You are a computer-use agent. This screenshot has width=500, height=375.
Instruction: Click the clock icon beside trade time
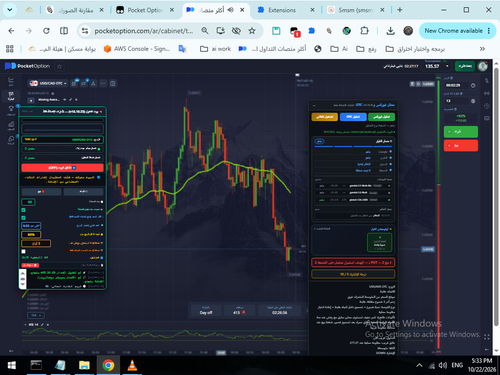pos(473,85)
